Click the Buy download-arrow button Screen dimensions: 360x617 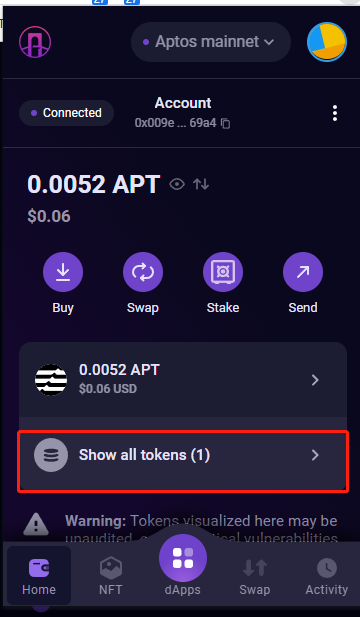(63, 272)
